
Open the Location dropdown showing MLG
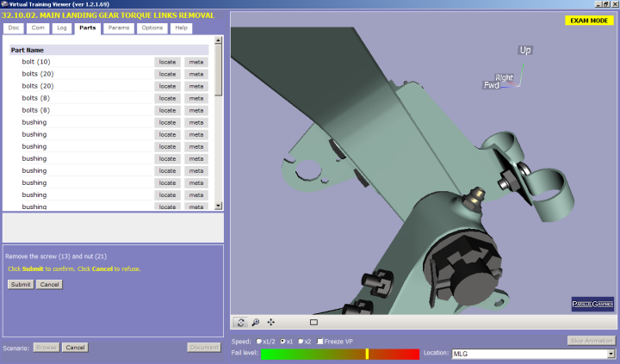click(x=612, y=354)
